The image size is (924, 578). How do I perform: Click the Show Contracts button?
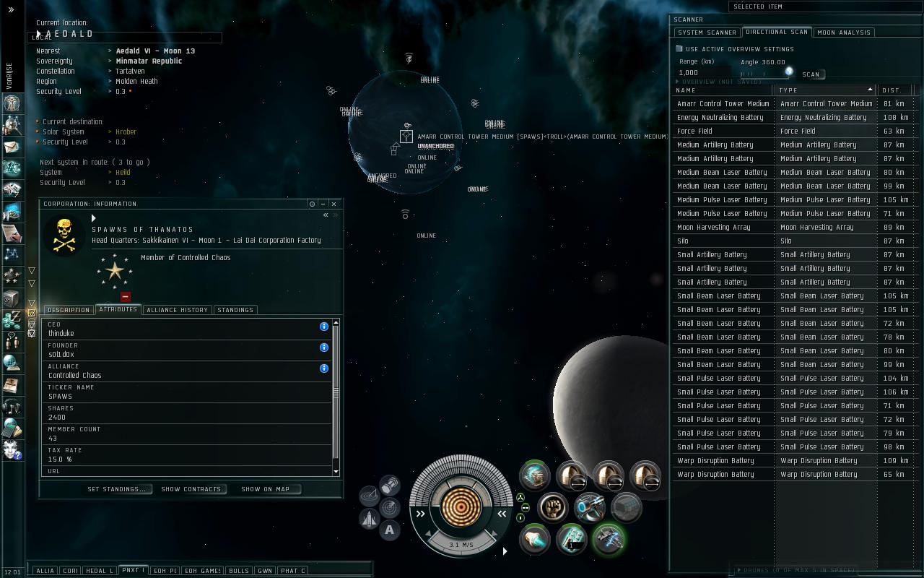pyautogui.click(x=191, y=489)
